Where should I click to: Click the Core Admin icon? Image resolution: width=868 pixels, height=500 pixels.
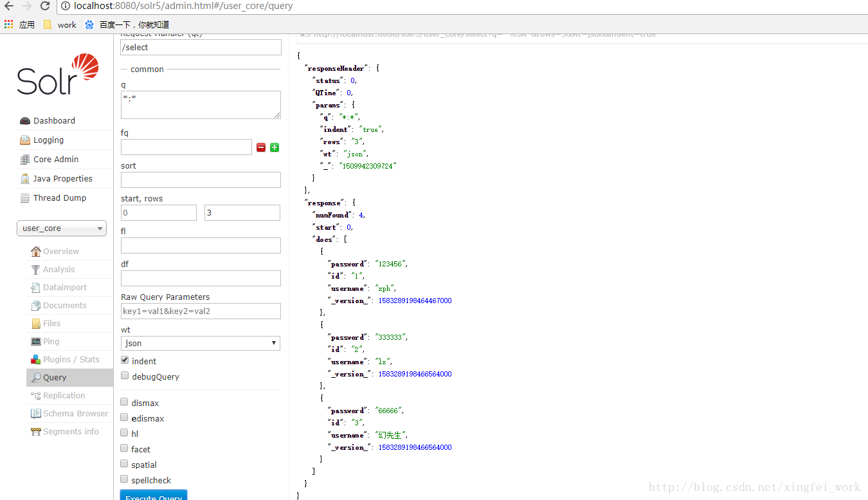tap(25, 160)
